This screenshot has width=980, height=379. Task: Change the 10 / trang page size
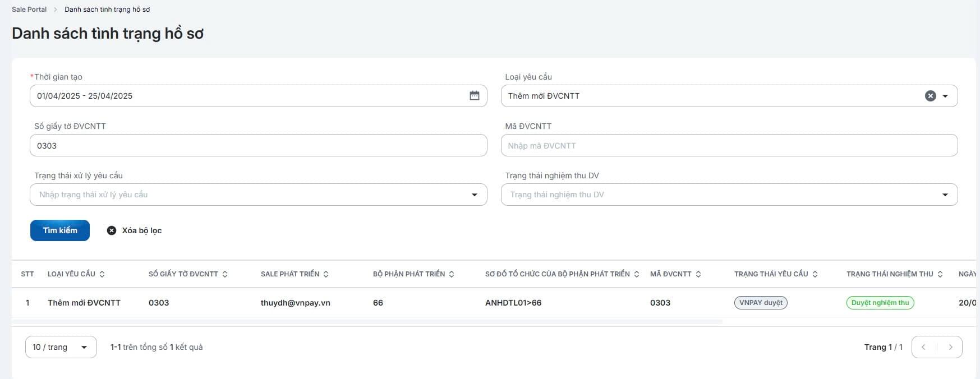click(61, 347)
